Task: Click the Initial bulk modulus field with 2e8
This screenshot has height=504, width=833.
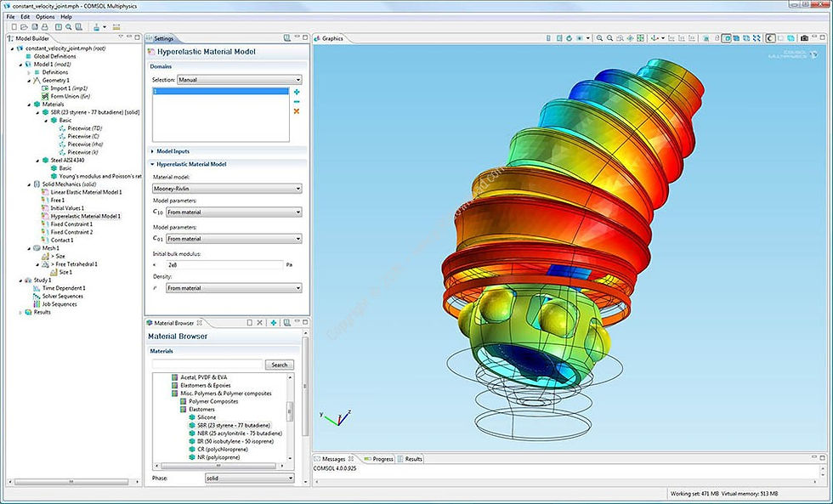Action: (224, 264)
